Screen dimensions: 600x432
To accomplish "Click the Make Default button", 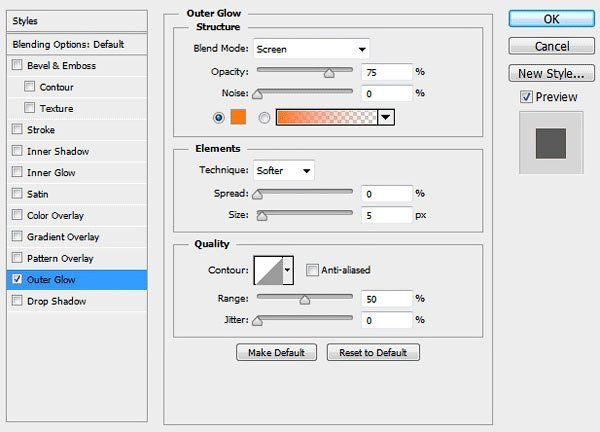I will pyautogui.click(x=276, y=352).
